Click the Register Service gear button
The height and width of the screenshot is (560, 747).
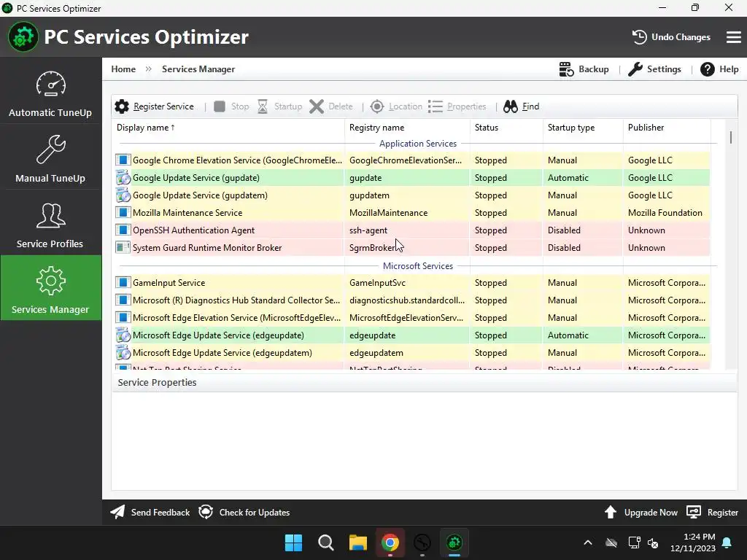(155, 106)
